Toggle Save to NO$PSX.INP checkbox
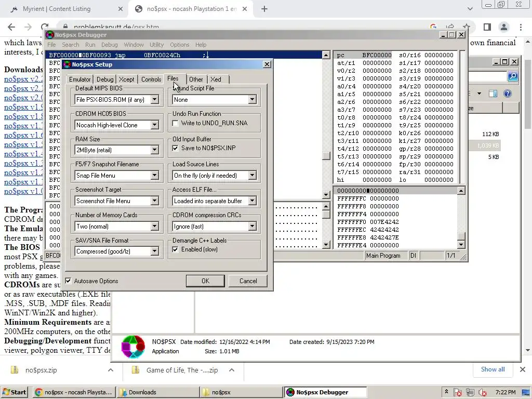The height and width of the screenshot is (399, 532). pyautogui.click(x=176, y=148)
